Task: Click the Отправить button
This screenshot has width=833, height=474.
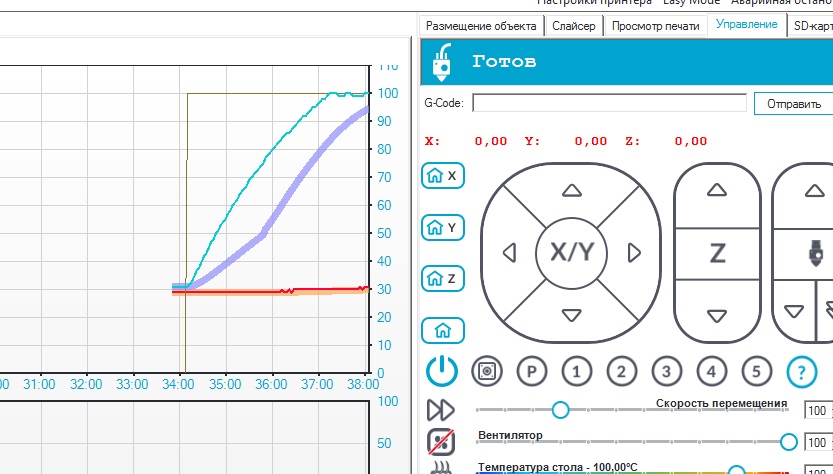Action: (793, 103)
